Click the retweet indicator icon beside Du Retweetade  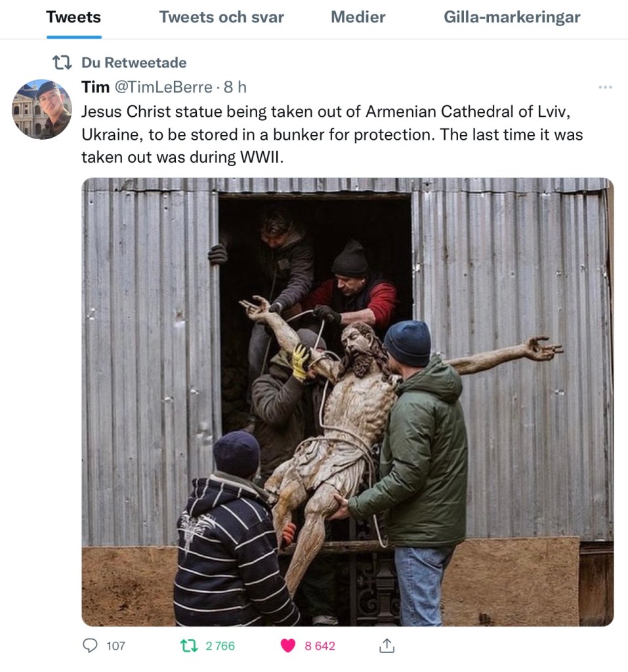62,63
